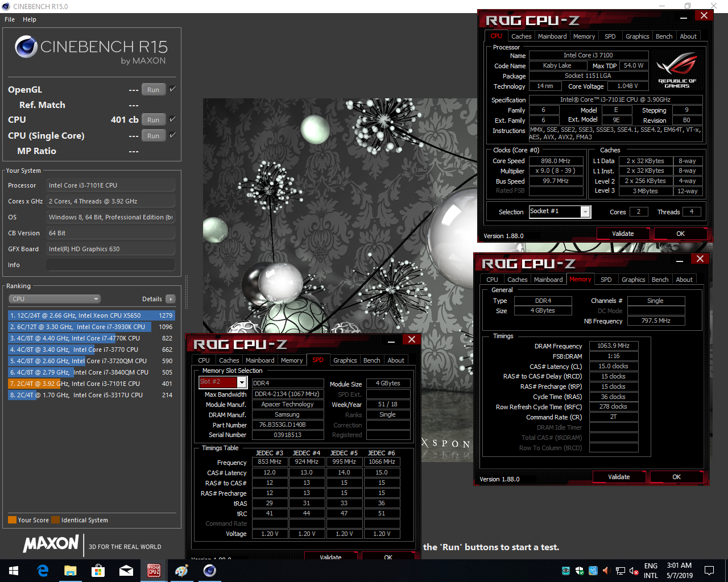
Task: Toggle the CPU test checkmark
Action: pyautogui.click(x=172, y=119)
